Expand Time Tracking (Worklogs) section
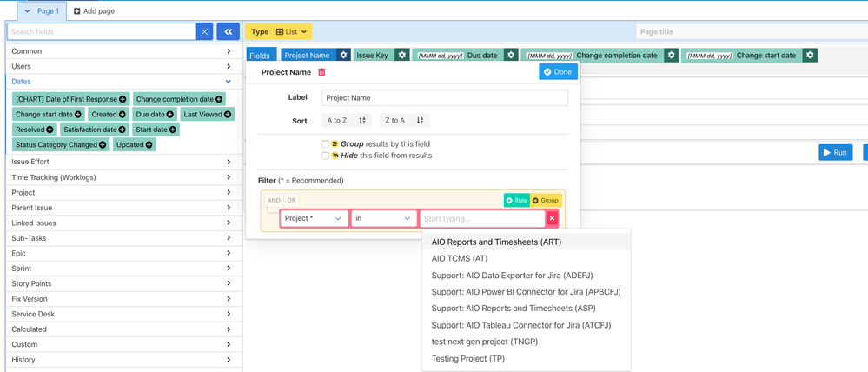 coord(124,177)
